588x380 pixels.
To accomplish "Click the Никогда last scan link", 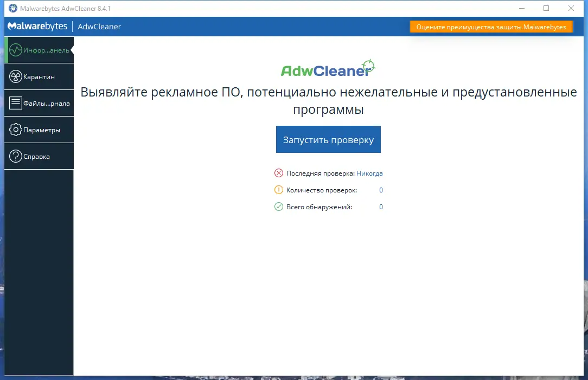I will point(369,173).
